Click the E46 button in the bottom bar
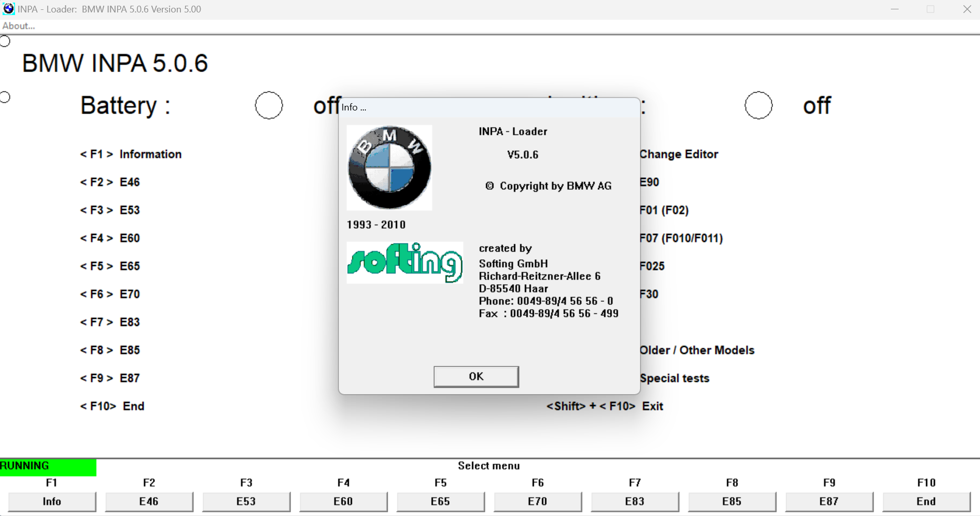980x516 pixels. point(149,501)
